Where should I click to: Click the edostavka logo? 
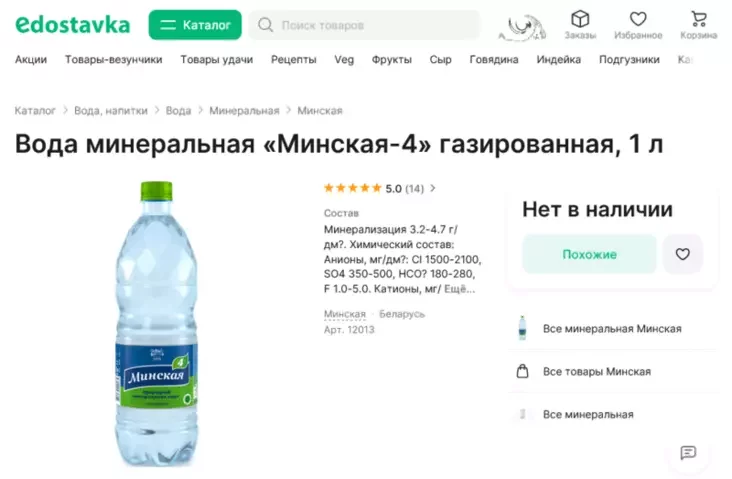[x=73, y=25]
